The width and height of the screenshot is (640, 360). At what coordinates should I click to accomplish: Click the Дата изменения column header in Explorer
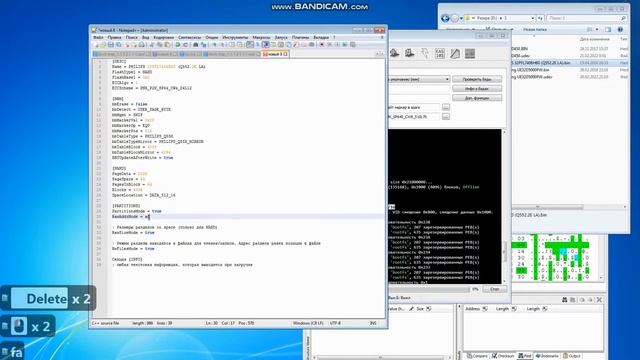[594, 39]
